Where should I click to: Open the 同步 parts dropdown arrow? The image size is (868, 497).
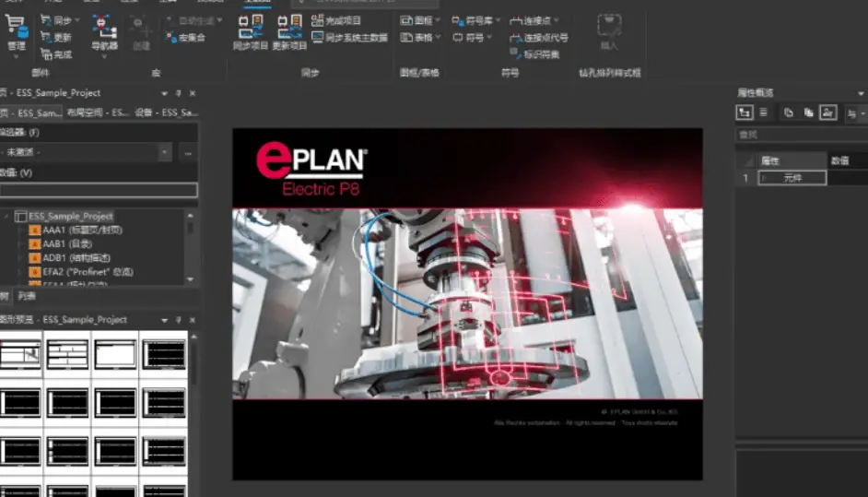tap(76, 20)
